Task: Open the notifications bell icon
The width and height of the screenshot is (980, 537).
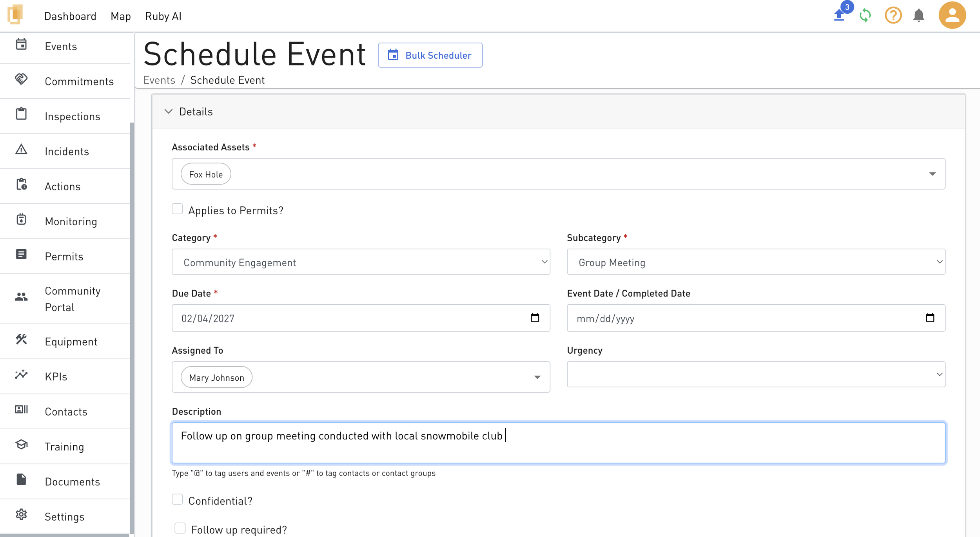Action: pyautogui.click(x=918, y=16)
